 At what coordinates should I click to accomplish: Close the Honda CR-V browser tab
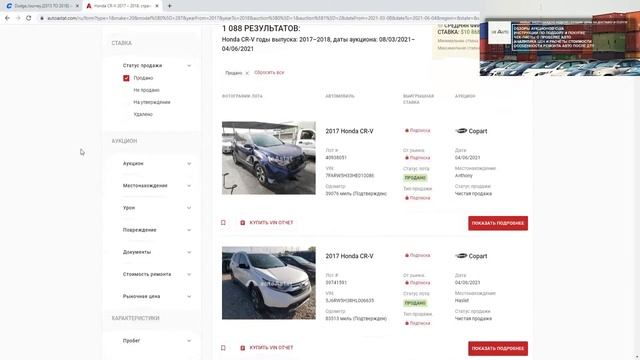tap(157, 6)
